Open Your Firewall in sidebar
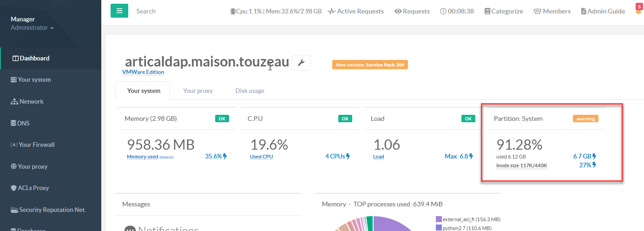 tap(36, 145)
